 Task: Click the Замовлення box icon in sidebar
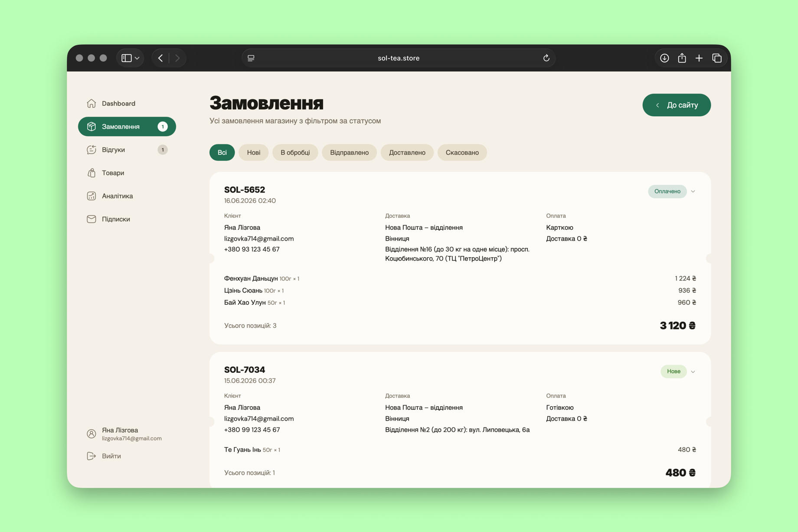click(x=91, y=127)
